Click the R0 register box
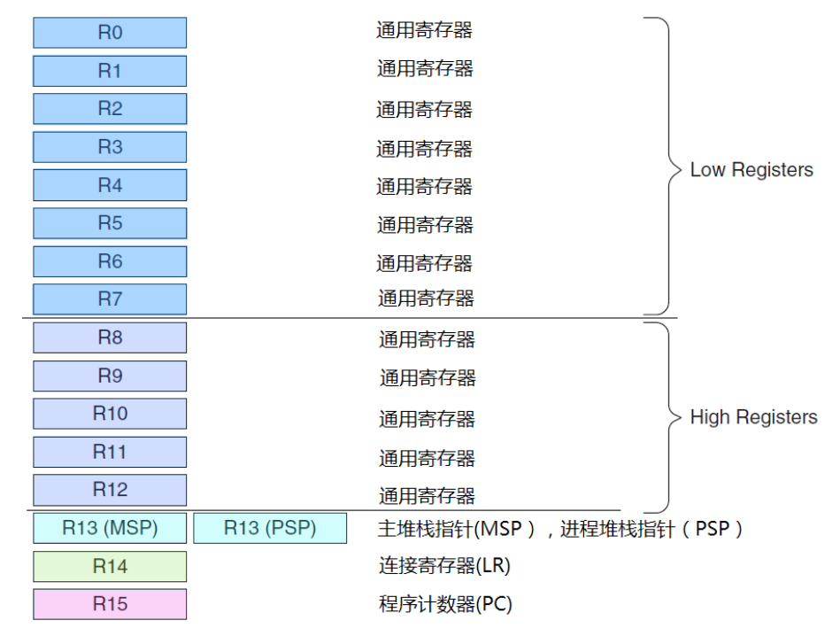This screenshot has width=840, height=636. 110,33
